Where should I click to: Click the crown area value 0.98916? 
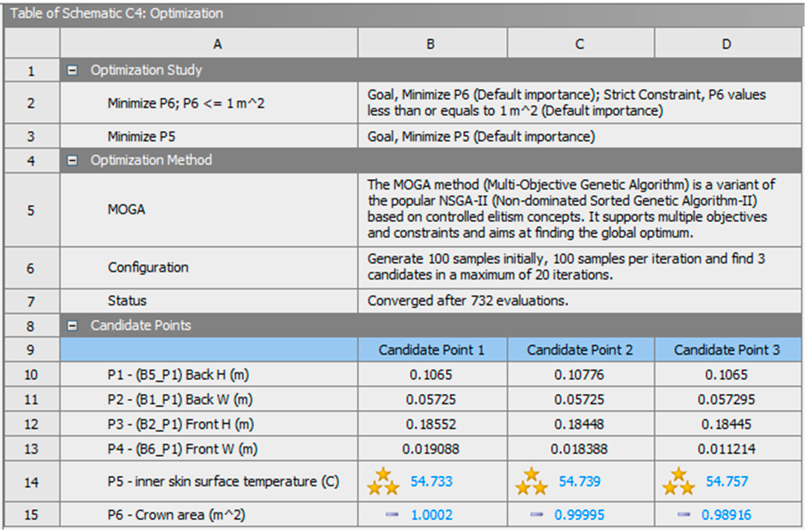coord(727,515)
